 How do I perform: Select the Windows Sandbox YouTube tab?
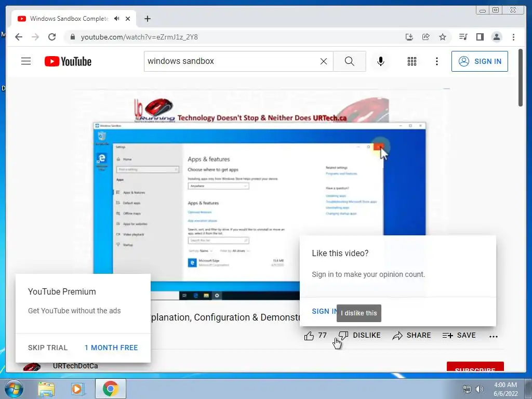coord(69,19)
